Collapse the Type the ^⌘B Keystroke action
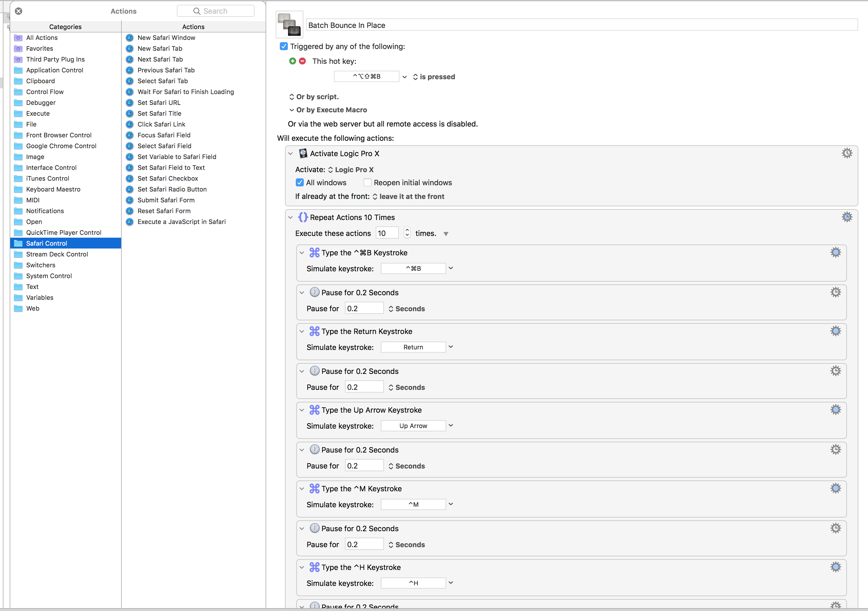 pyautogui.click(x=302, y=252)
